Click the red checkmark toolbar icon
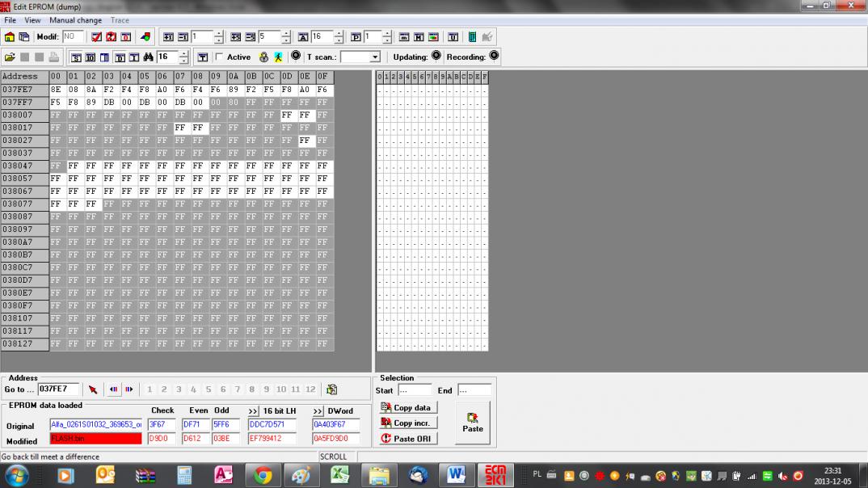This screenshot has width=868, height=488. tap(96, 37)
